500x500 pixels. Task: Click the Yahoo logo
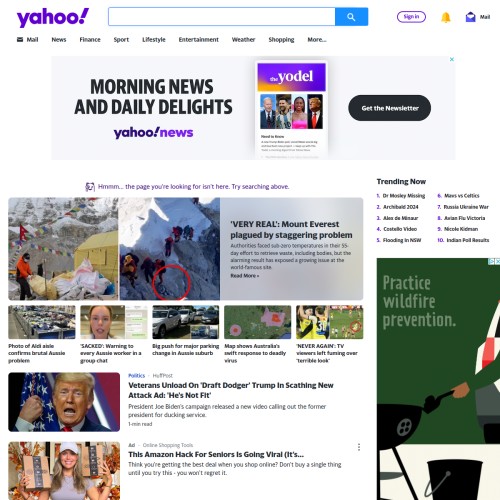click(53, 18)
